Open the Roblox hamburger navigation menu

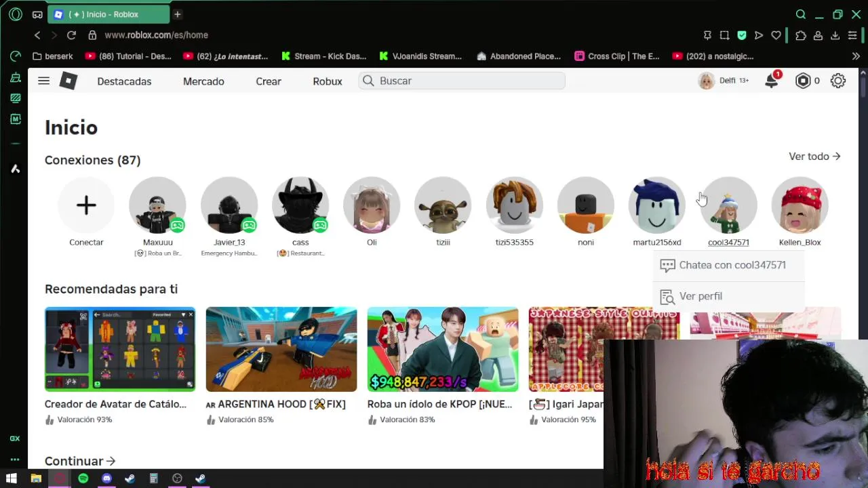(x=43, y=81)
